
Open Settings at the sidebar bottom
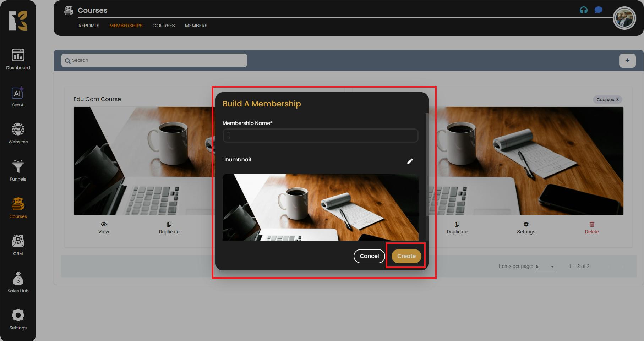[18, 319]
